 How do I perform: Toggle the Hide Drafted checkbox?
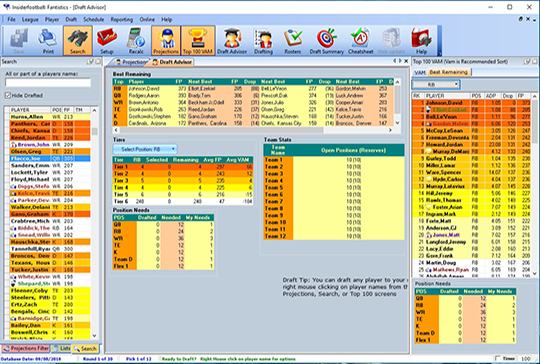(x=8, y=95)
